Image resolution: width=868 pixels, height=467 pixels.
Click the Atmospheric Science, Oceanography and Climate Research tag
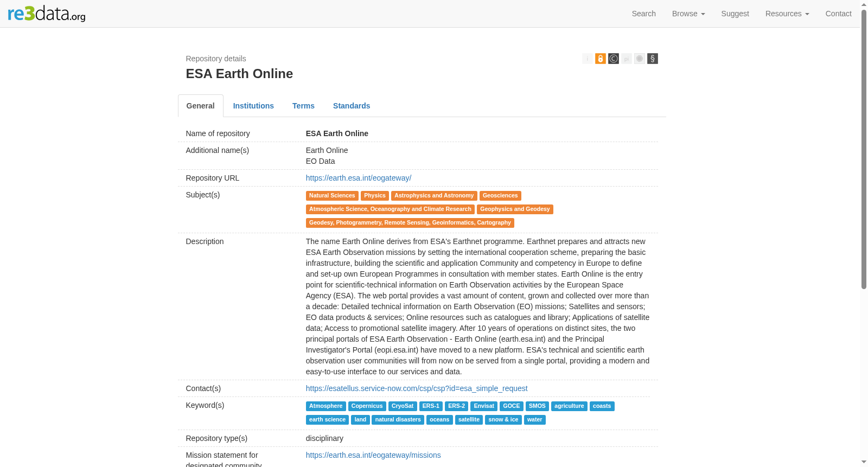click(x=390, y=209)
